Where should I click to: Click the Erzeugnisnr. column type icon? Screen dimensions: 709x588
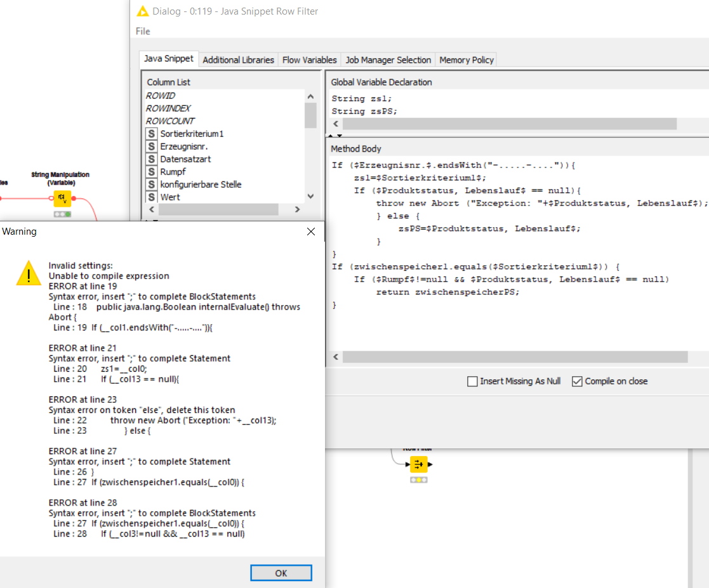pyautogui.click(x=152, y=147)
